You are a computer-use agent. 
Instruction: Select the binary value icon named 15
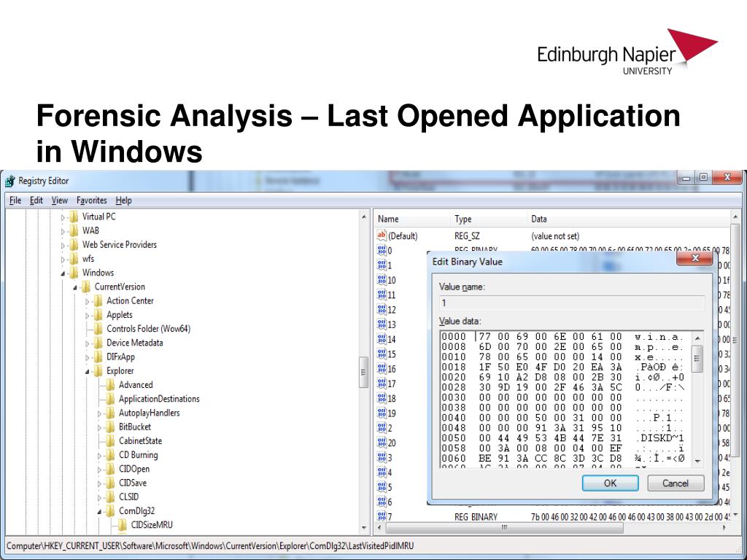point(382,354)
